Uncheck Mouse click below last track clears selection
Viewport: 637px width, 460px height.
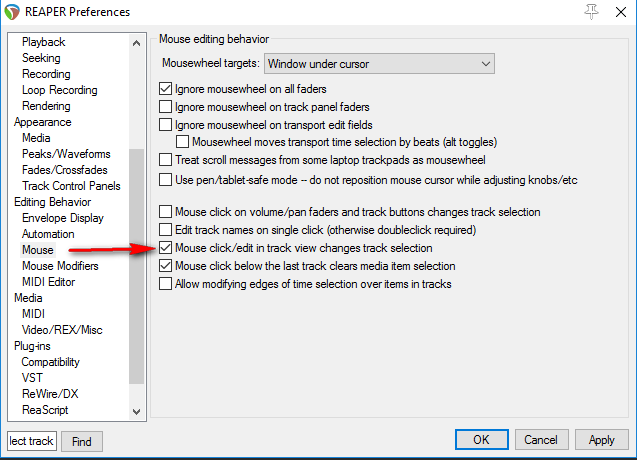point(165,266)
